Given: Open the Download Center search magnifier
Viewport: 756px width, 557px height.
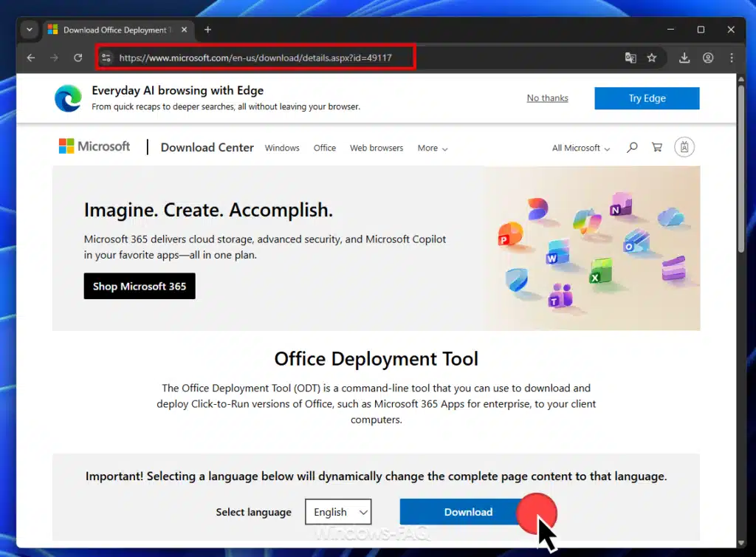Looking at the screenshot, I should point(632,147).
